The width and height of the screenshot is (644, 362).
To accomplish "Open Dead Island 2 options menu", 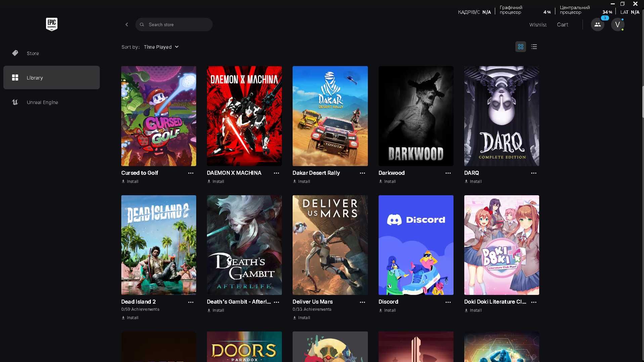I will pos(191,302).
